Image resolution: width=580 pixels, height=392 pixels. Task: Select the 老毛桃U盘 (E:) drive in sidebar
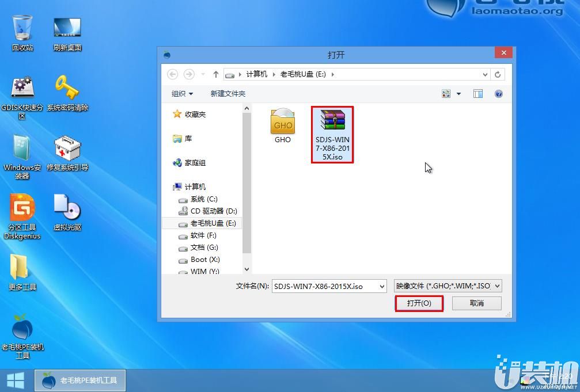pos(211,223)
